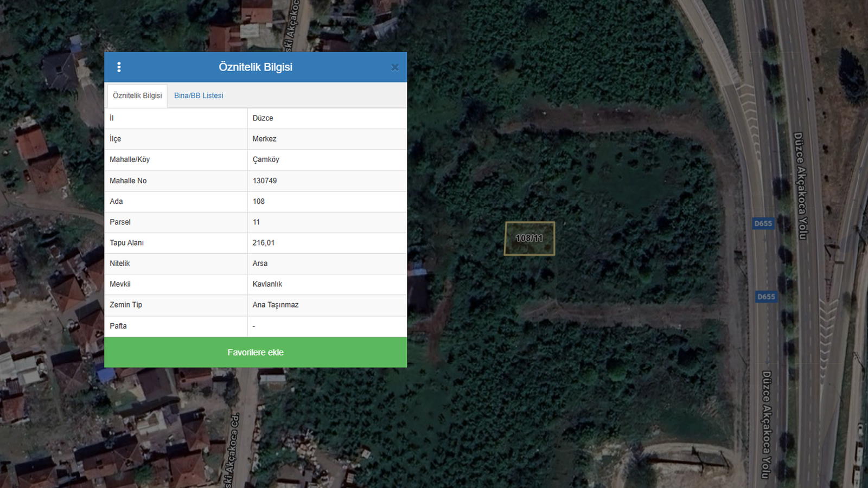This screenshot has height=488, width=868.
Task: Select parcel 108/11 on the map
Action: pos(529,239)
